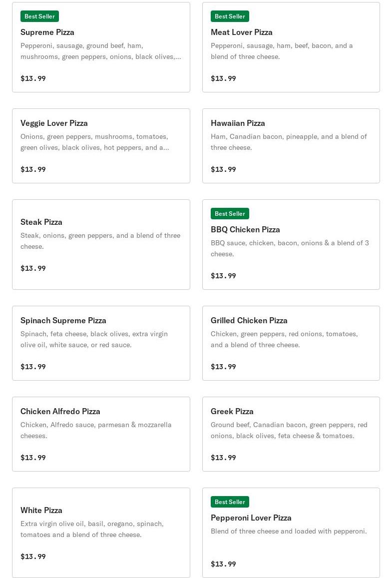Click Best Seller badge on Supreme Pizza
The height and width of the screenshot is (578, 392).
[39, 16]
